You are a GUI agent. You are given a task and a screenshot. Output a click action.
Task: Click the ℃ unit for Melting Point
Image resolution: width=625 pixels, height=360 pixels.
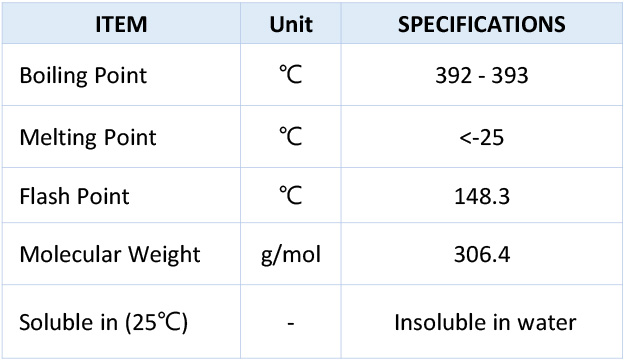(291, 136)
